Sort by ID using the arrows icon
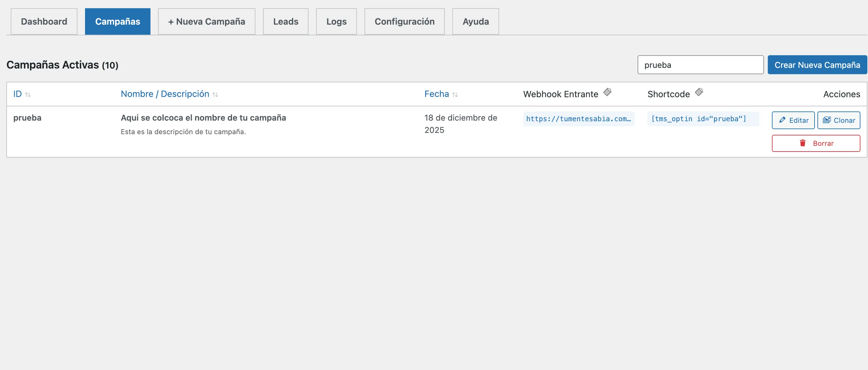 pos(28,95)
